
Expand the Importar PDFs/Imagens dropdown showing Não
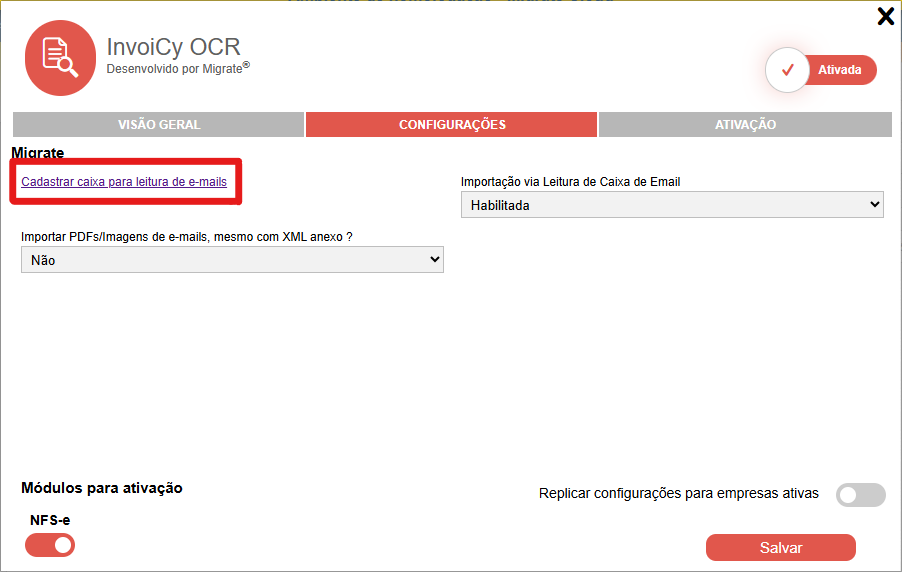(x=232, y=260)
